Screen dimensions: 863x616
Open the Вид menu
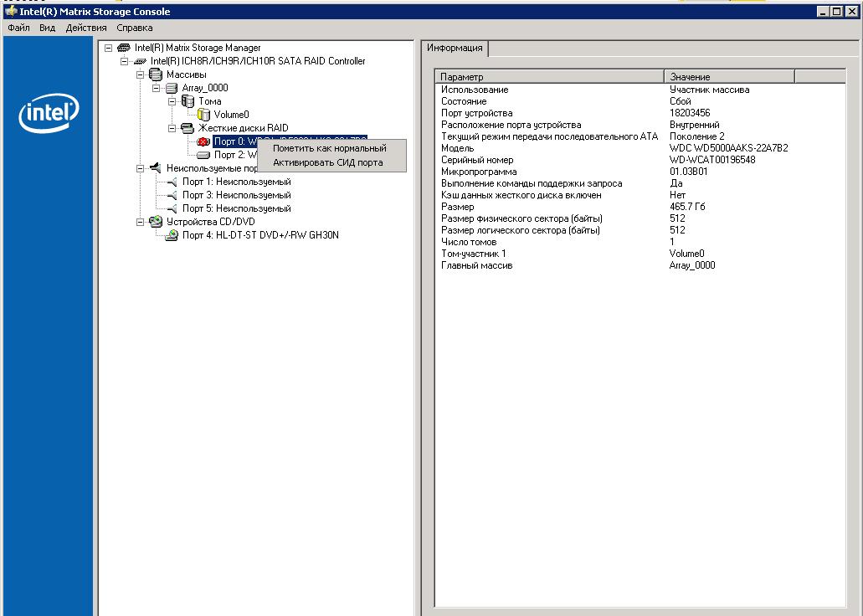(48, 28)
